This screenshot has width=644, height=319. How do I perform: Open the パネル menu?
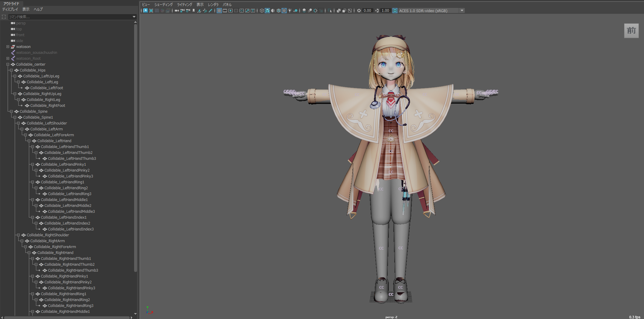click(227, 5)
